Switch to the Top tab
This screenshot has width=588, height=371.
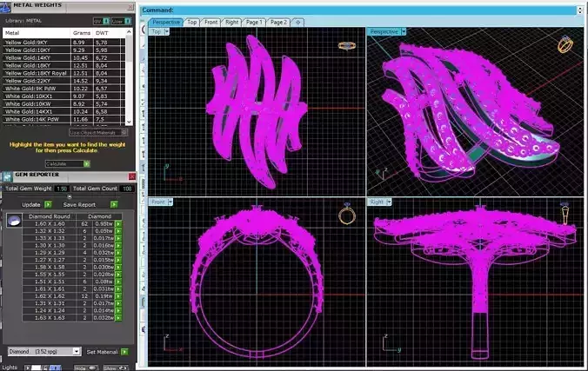(x=192, y=22)
